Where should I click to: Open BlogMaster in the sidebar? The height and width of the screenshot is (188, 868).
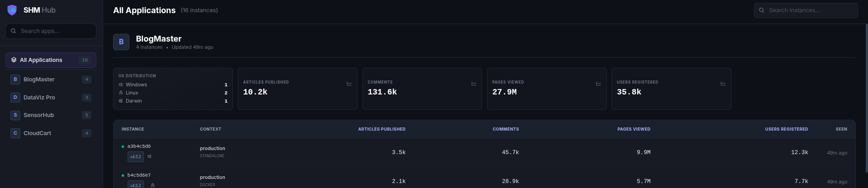(39, 80)
